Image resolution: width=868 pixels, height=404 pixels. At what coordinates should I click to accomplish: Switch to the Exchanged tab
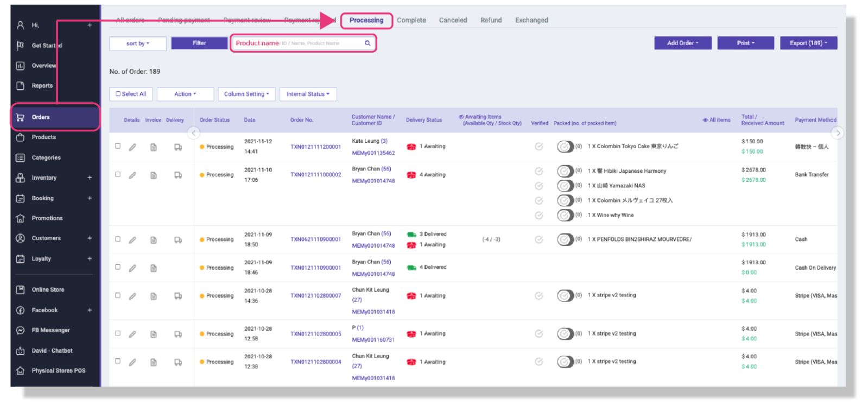[531, 20]
